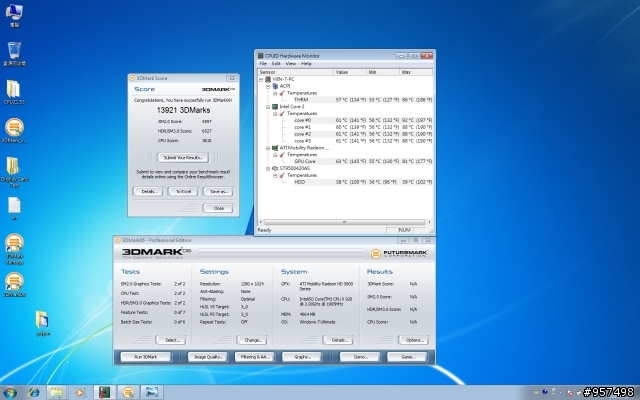The width and height of the screenshot is (640, 400).
Task: Collapse the WIN-7-PC root node
Action: (x=261, y=79)
